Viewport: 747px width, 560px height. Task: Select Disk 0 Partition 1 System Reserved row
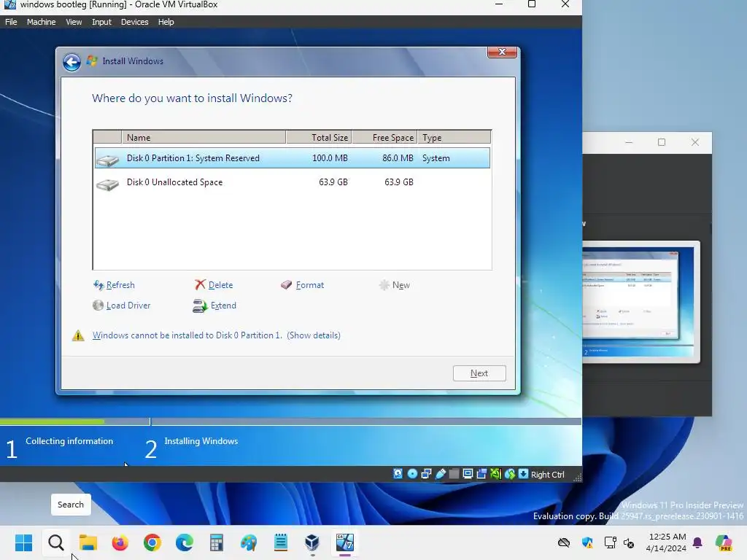tap(292, 158)
